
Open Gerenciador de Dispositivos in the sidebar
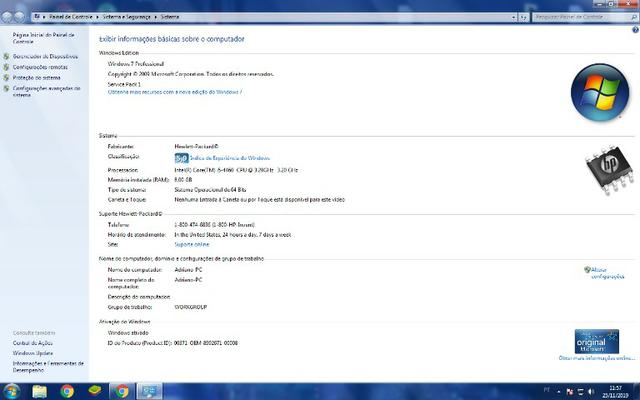(x=45, y=56)
